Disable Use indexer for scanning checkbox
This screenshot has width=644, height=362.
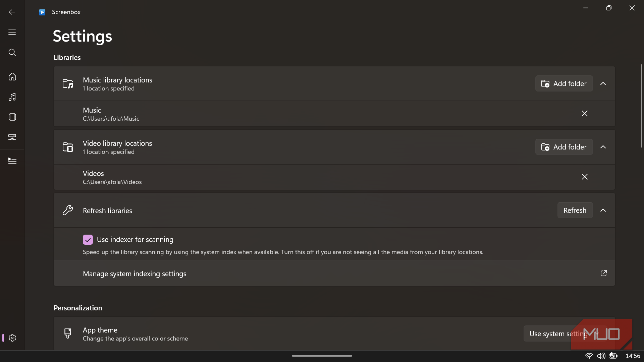(x=88, y=240)
